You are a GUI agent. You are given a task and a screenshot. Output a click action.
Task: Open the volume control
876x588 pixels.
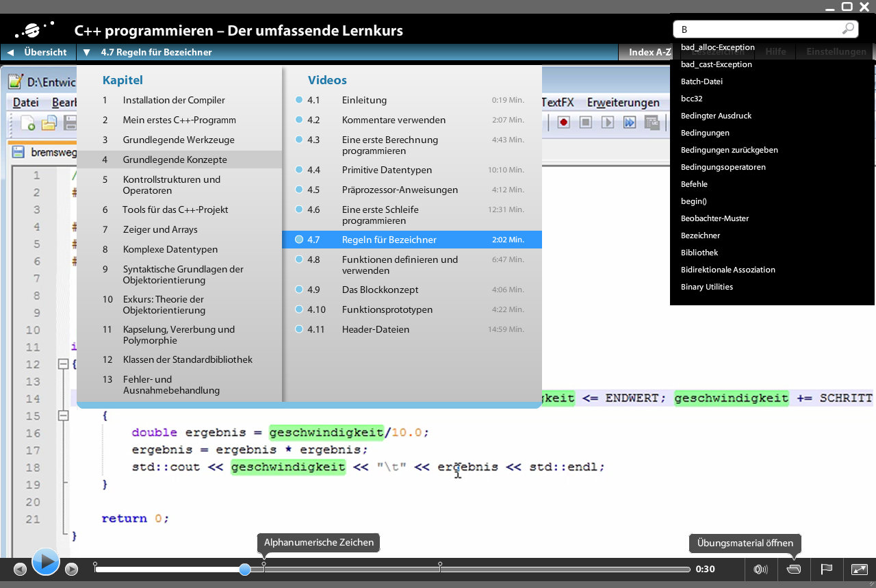[x=760, y=569]
